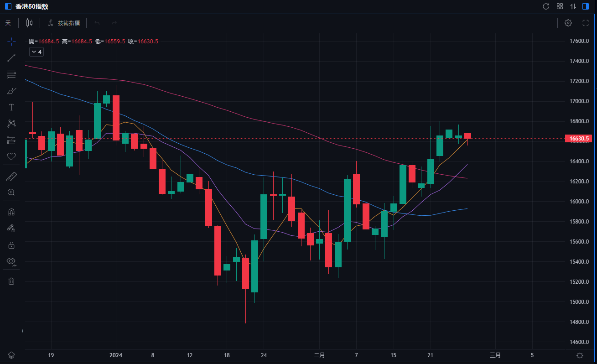Click the 21 date axis label

[x=430, y=355]
